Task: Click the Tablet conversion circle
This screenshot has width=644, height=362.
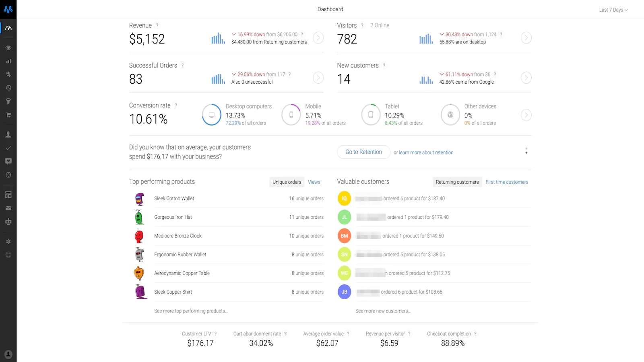Action: coord(371,115)
